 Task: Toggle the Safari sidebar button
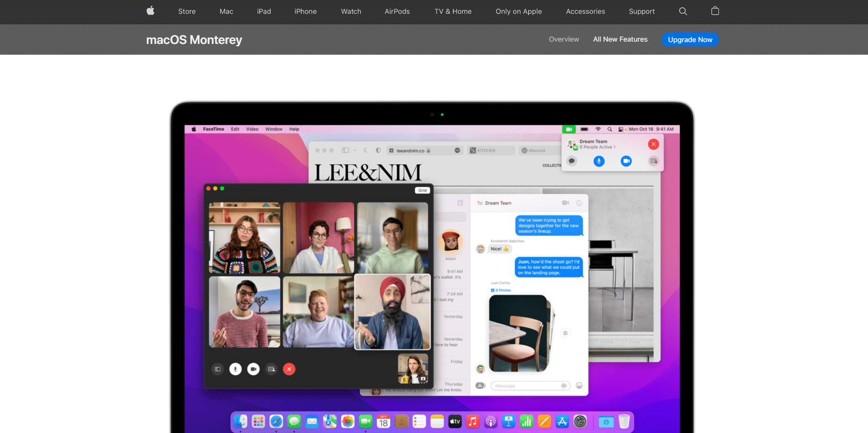(x=345, y=151)
